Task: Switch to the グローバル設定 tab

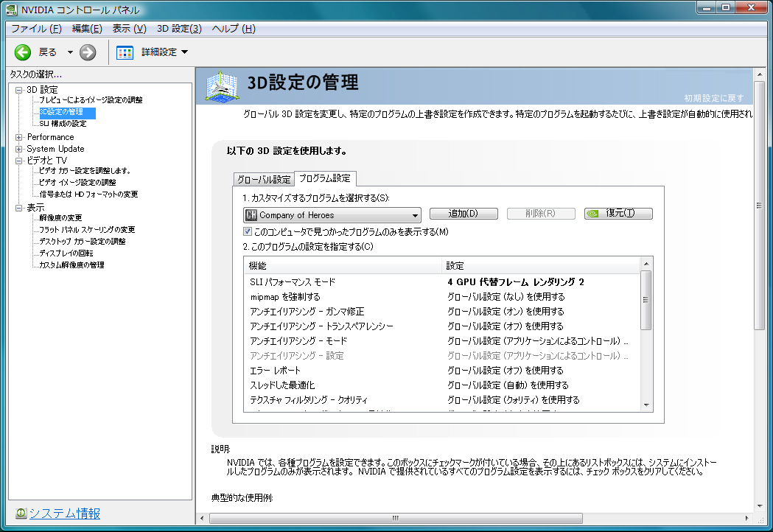Action: (x=264, y=180)
